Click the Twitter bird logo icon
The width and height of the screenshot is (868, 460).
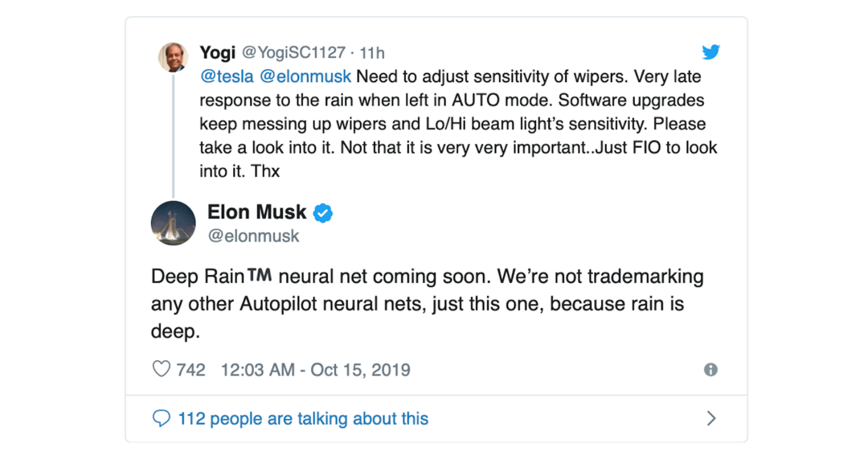710,51
